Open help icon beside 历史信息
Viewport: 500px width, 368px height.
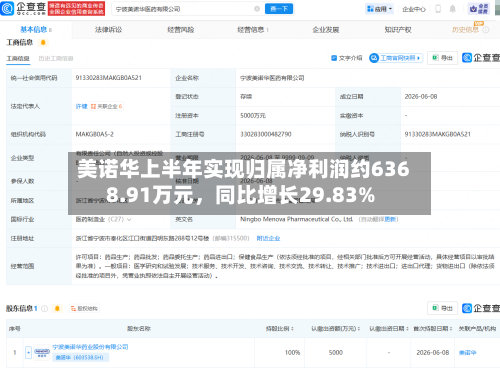point(486,30)
